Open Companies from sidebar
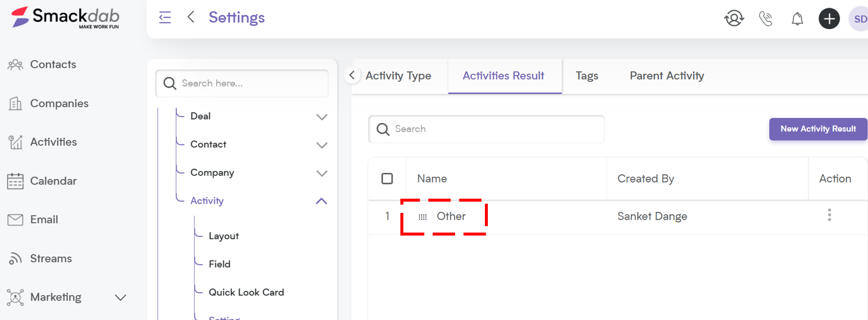The width and height of the screenshot is (868, 320). [59, 103]
